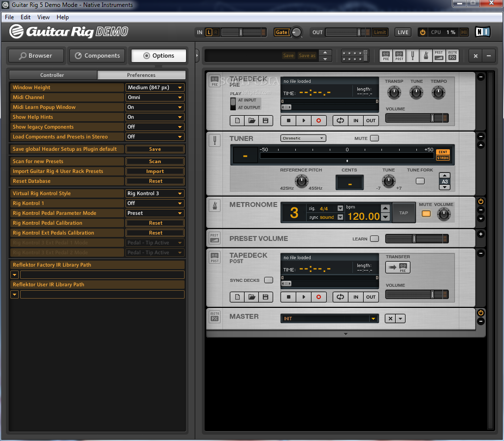This screenshot has width=504, height=441.
Task: Open file in Tapedeck Pre
Action: pyautogui.click(x=252, y=121)
